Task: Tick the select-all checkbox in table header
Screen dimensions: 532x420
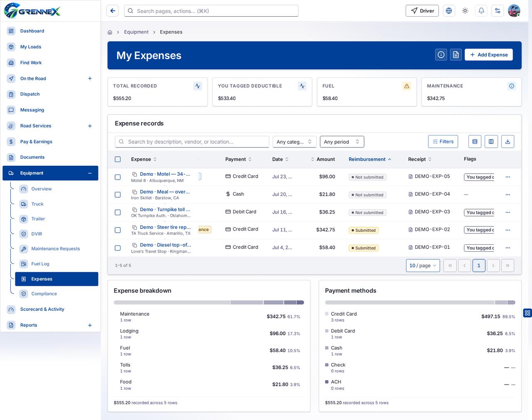Action: [x=118, y=159]
